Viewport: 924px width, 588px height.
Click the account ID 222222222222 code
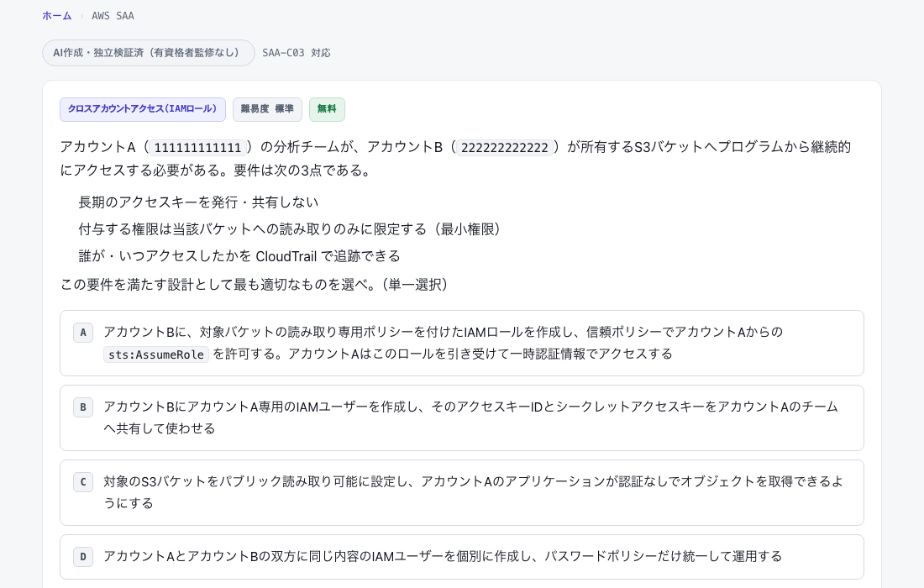click(x=505, y=147)
